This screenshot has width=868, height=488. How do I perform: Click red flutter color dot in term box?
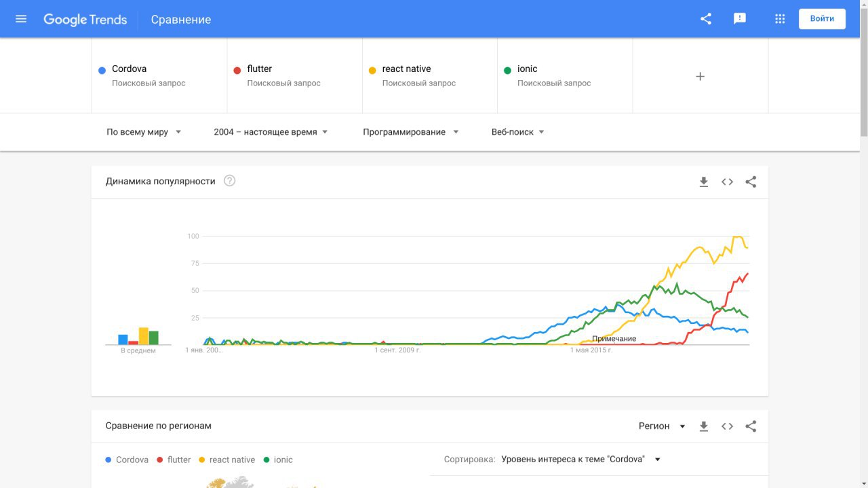tap(237, 70)
